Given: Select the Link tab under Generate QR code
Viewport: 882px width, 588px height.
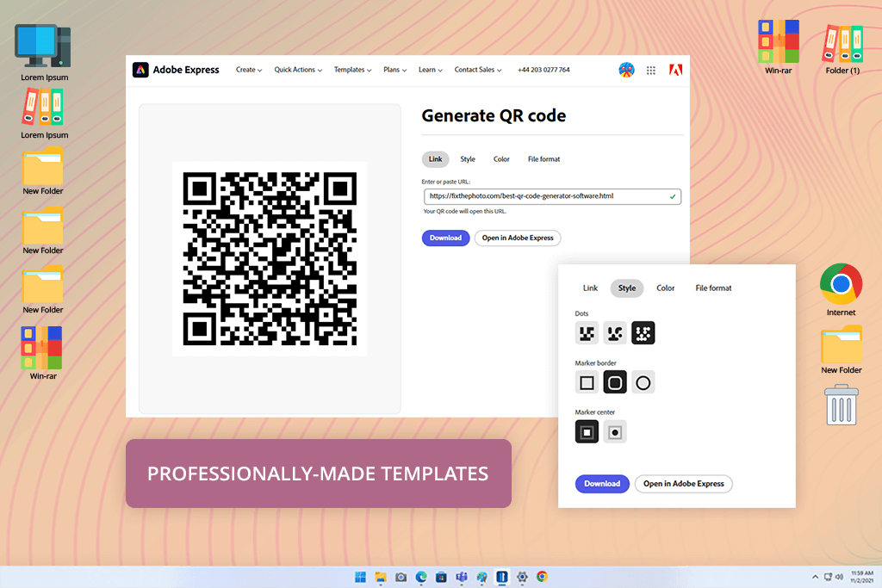Looking at the screenshot, I should 435,159.
